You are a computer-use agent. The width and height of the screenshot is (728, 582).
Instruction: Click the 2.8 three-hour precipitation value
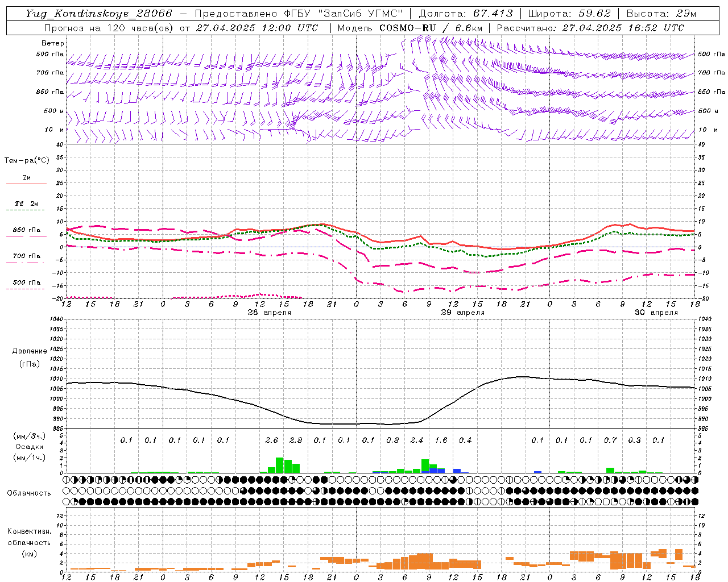point(296,440)
